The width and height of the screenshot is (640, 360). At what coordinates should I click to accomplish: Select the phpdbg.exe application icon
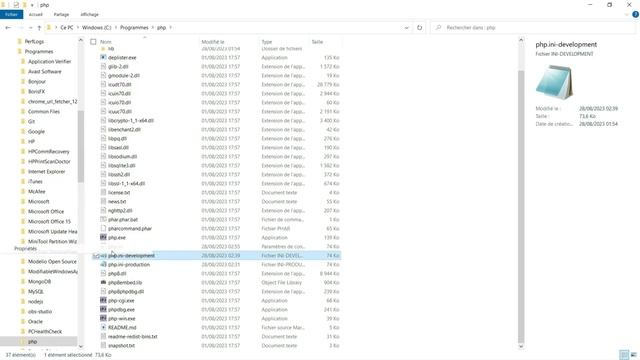pos(103,309)
